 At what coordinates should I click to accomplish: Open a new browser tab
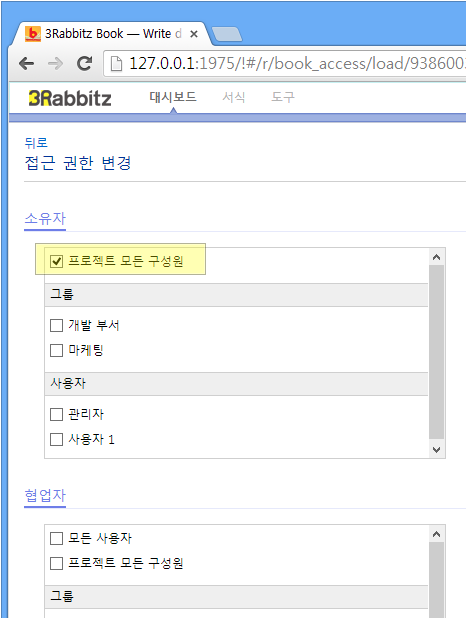[x=227, y=34]
